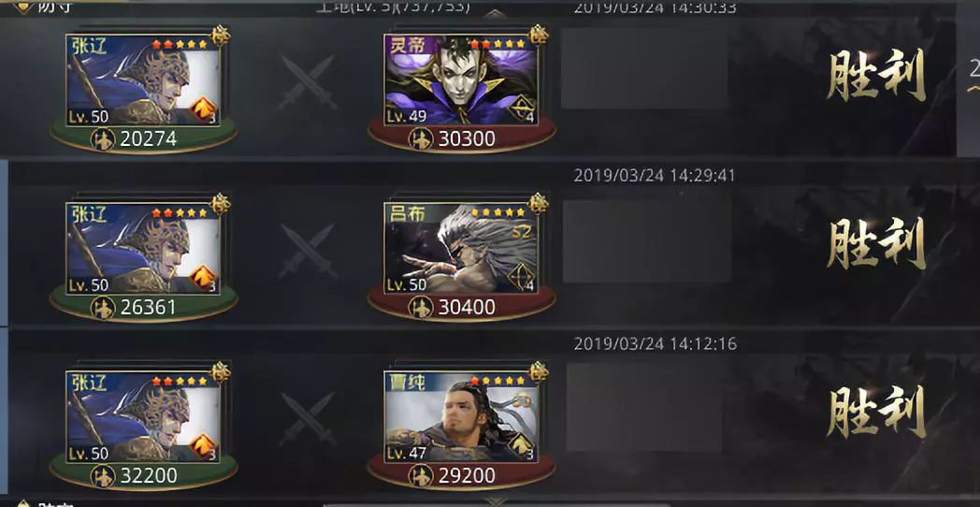Click troop count icon beside 32200
This screenshot has height=507, width=980.
coord(103,476)
